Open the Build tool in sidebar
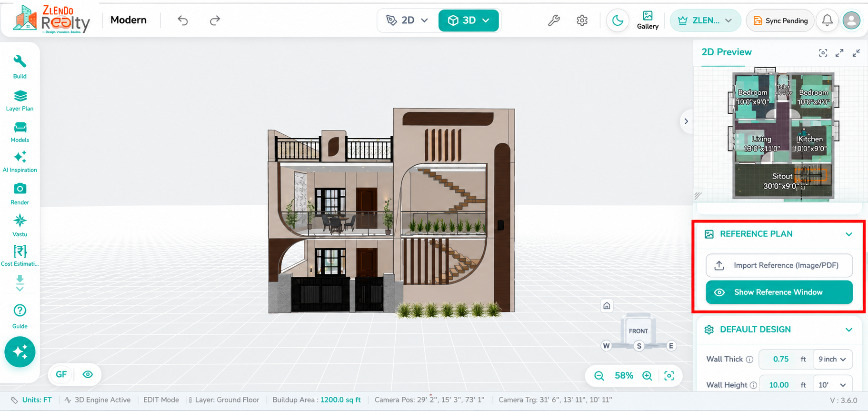Viewport: 868px width, 411px height. tap(20, 67)
